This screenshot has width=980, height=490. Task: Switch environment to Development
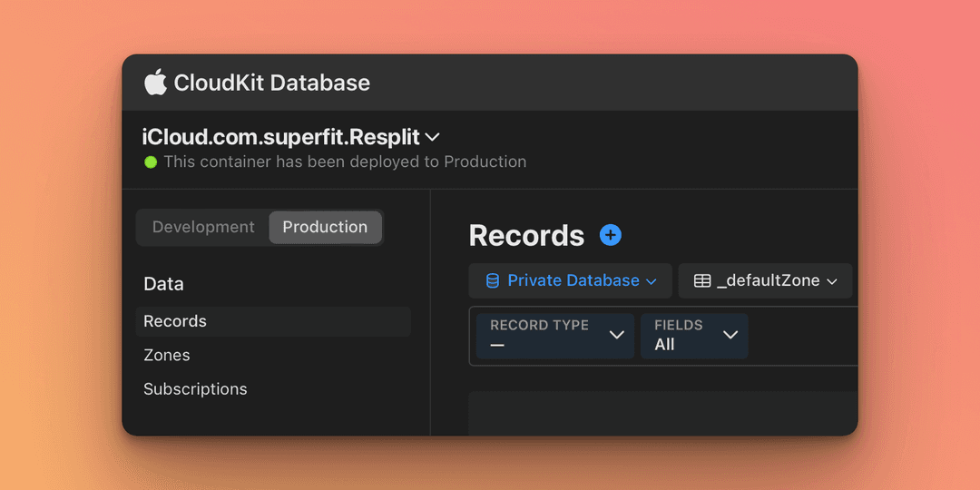(203, 227)
